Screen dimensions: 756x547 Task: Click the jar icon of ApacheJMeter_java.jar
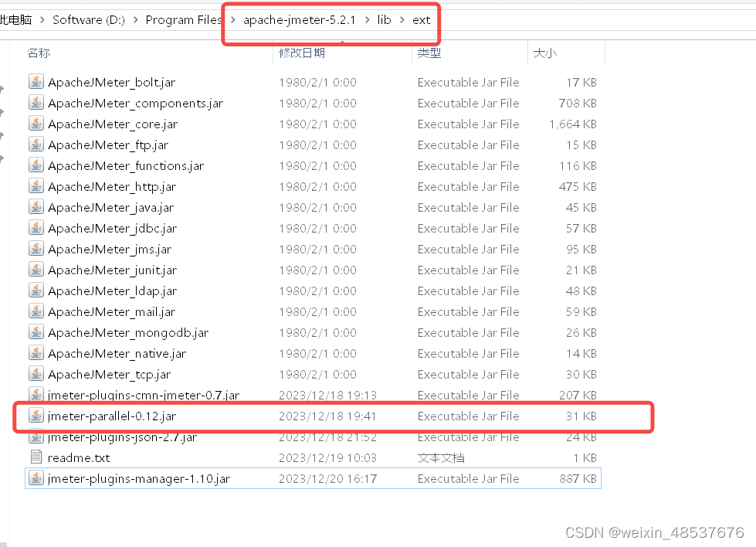[x=36, y=206]
